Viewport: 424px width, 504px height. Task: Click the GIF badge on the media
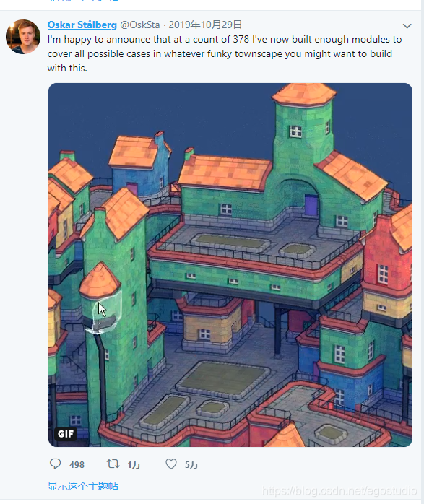pos(66,434)
